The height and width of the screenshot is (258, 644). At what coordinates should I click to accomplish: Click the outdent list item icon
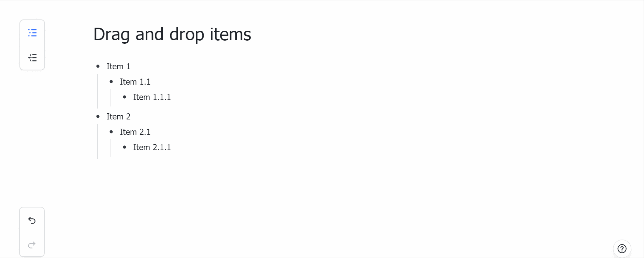point(32,58)
